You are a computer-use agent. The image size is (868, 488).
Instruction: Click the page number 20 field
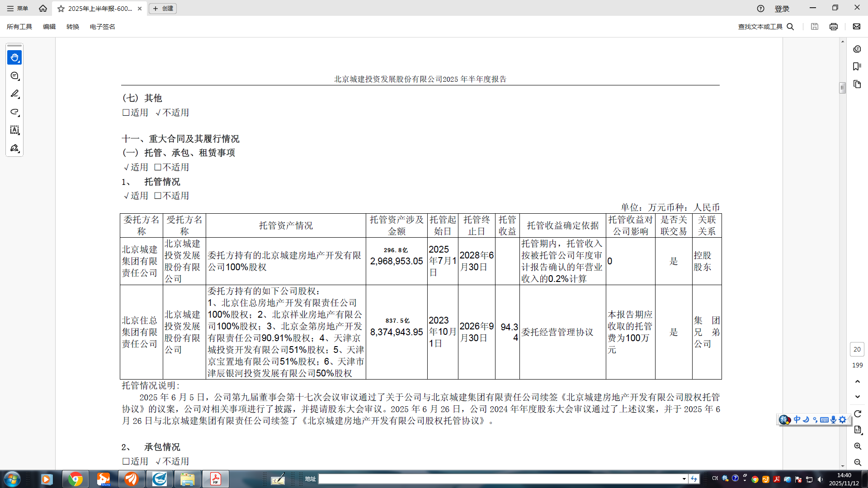[857, 349]
